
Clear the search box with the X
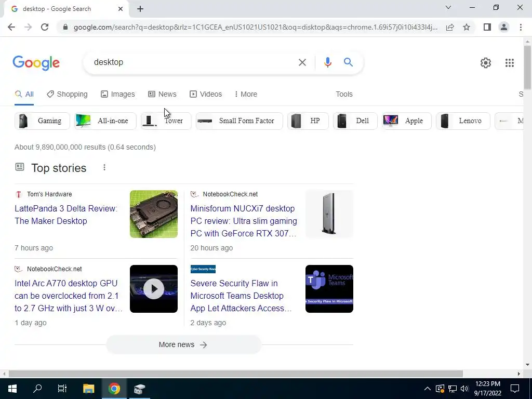click(302, 62)
